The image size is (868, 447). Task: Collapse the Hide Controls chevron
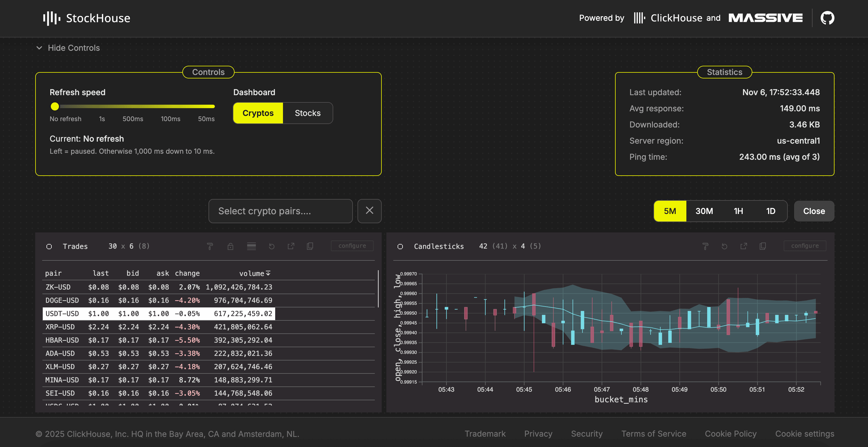click(x=40, y=48)
